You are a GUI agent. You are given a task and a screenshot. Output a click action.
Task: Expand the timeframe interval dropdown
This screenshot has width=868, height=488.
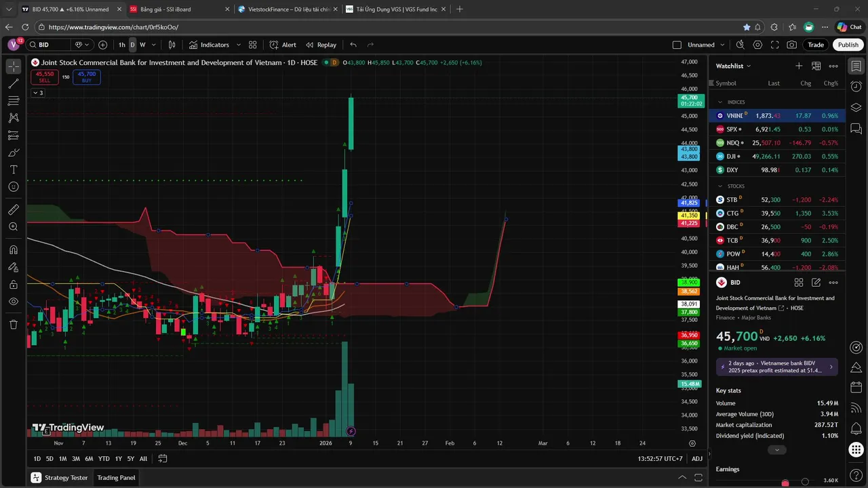(x=154, y=45)
